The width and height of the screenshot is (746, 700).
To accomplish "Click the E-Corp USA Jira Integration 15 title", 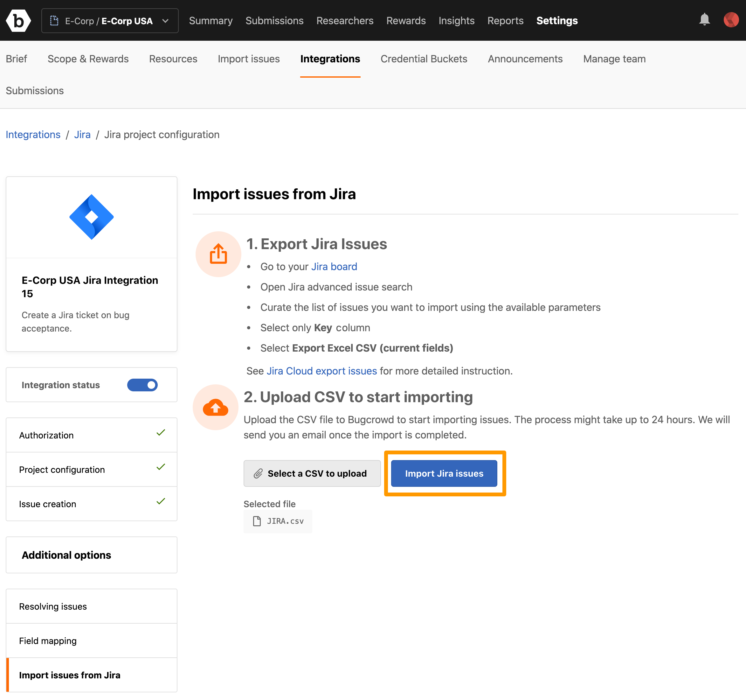I will tap(90, 287).
